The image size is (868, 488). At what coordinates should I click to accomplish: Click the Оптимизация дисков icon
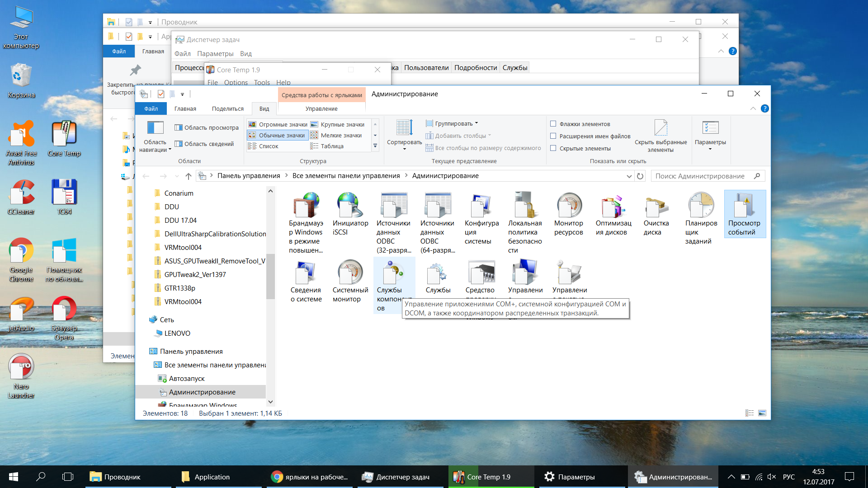[x=613, y=206]
